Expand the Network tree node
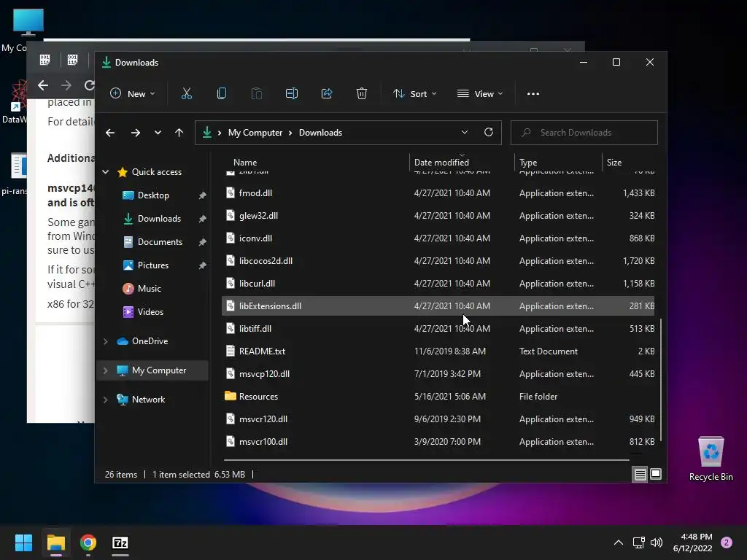 106,399
